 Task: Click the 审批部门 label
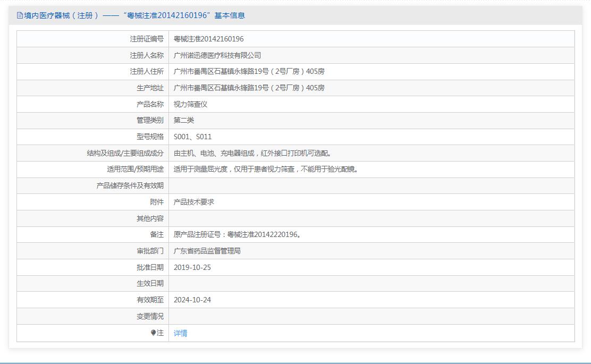[x=150, y=251]
